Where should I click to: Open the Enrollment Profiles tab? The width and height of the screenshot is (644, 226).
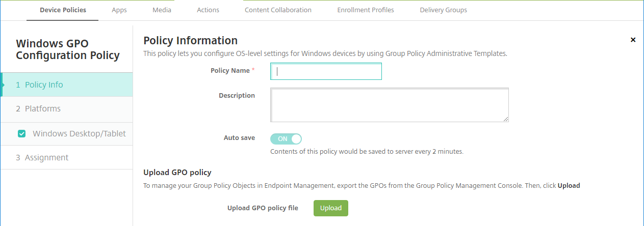point(366,10)
